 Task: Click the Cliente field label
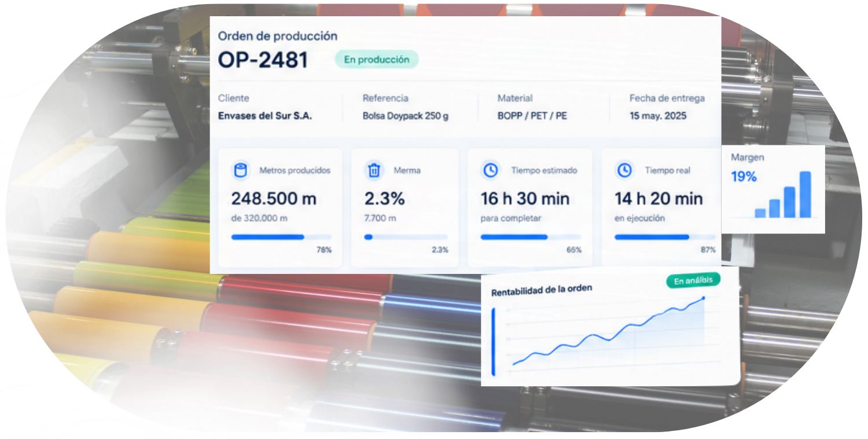pos(234,98)
